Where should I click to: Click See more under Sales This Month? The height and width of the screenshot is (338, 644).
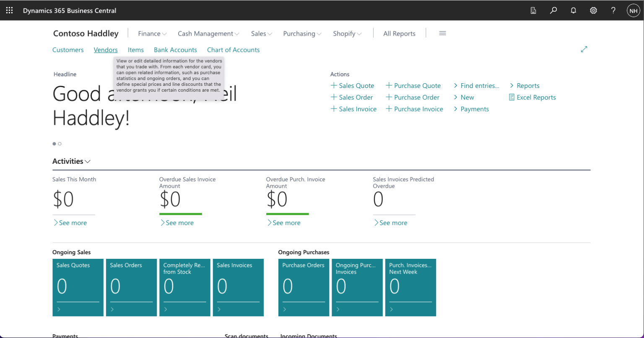[x=70, y=223]
